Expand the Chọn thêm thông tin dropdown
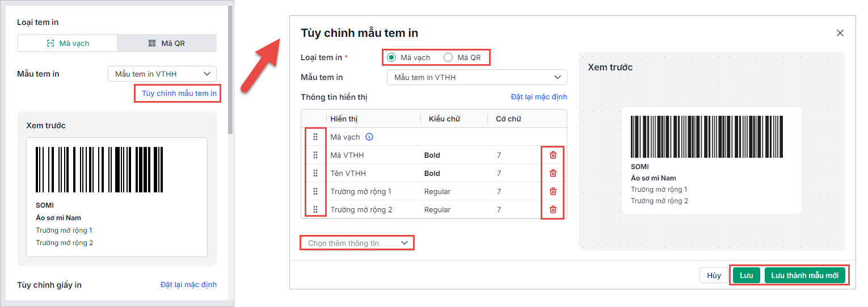This screenshot has width=868, height=307. (x=357, y=243)
